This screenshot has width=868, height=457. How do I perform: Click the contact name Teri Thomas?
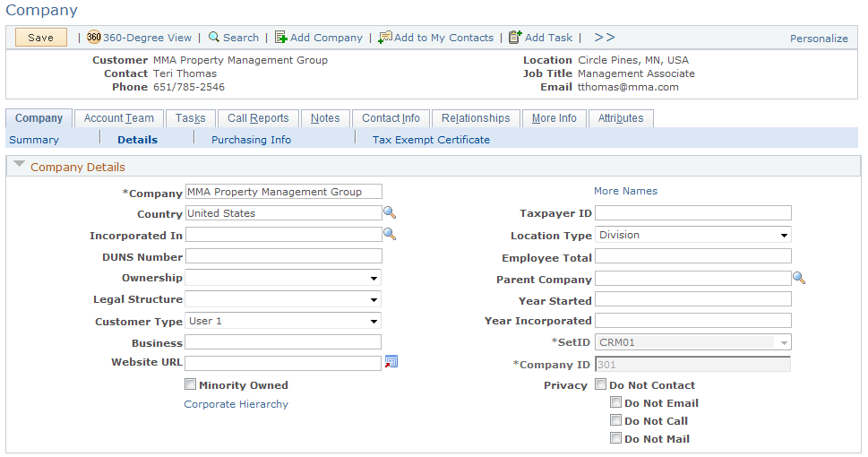click(x=185, y=73)
